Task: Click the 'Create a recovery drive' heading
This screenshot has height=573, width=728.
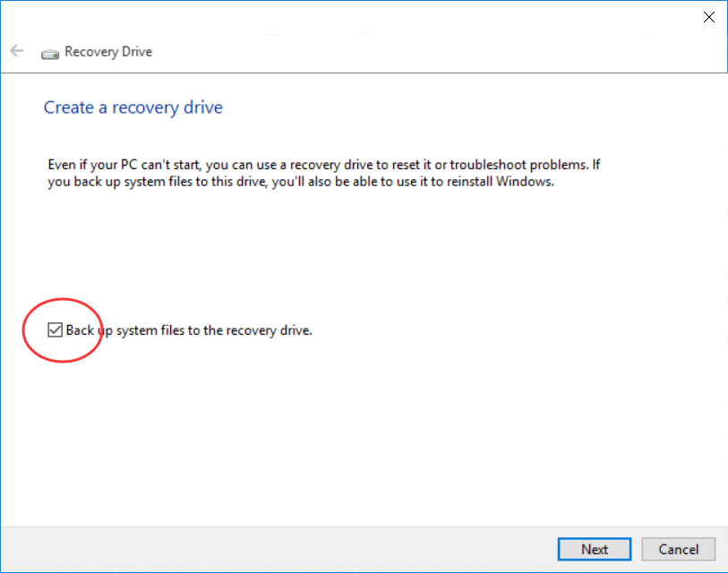Action: [133, 107]
